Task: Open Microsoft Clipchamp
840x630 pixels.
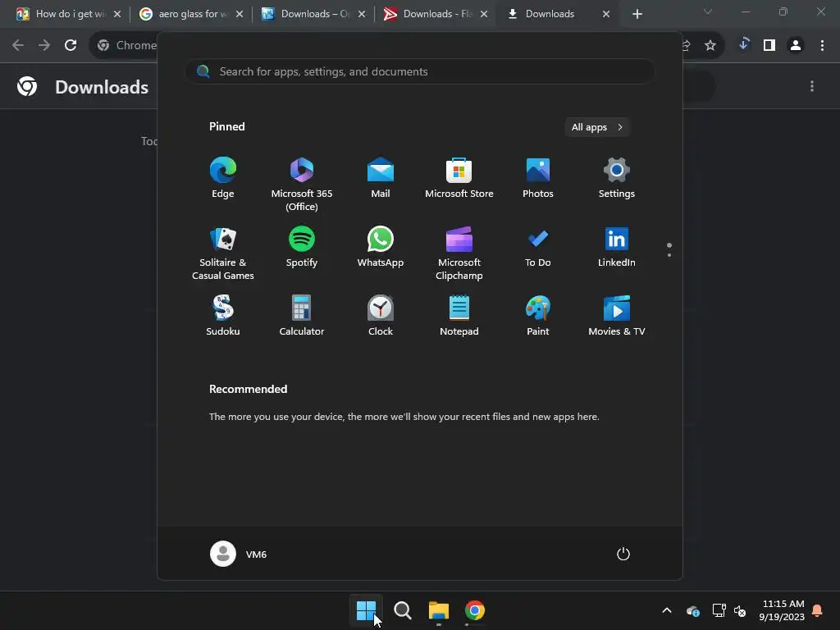Action: 459,253
